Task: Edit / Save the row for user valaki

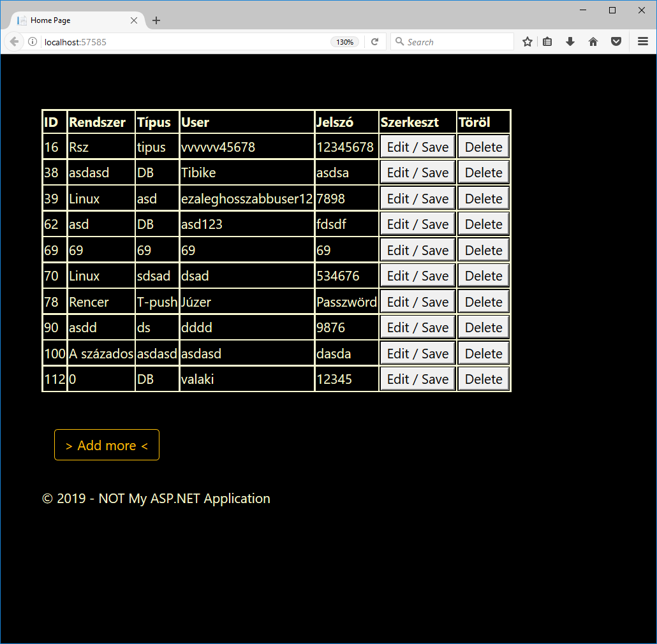Action: click(x=418, y=379)
